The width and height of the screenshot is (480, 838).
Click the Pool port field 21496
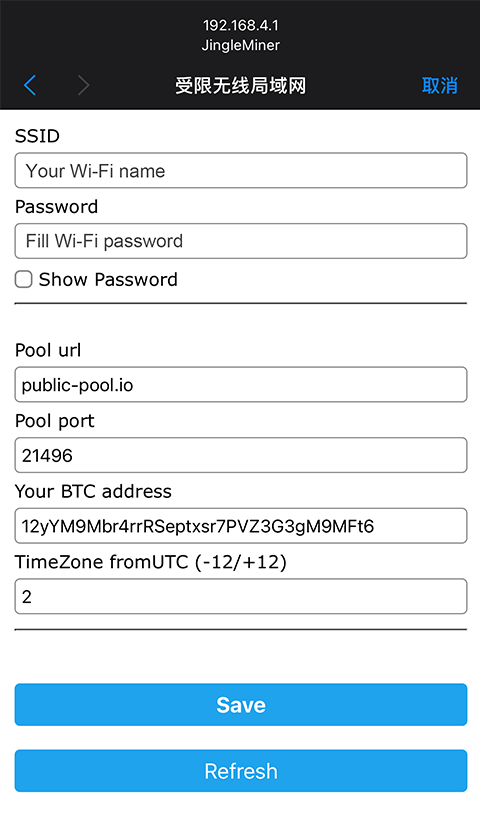coord(241,455)
